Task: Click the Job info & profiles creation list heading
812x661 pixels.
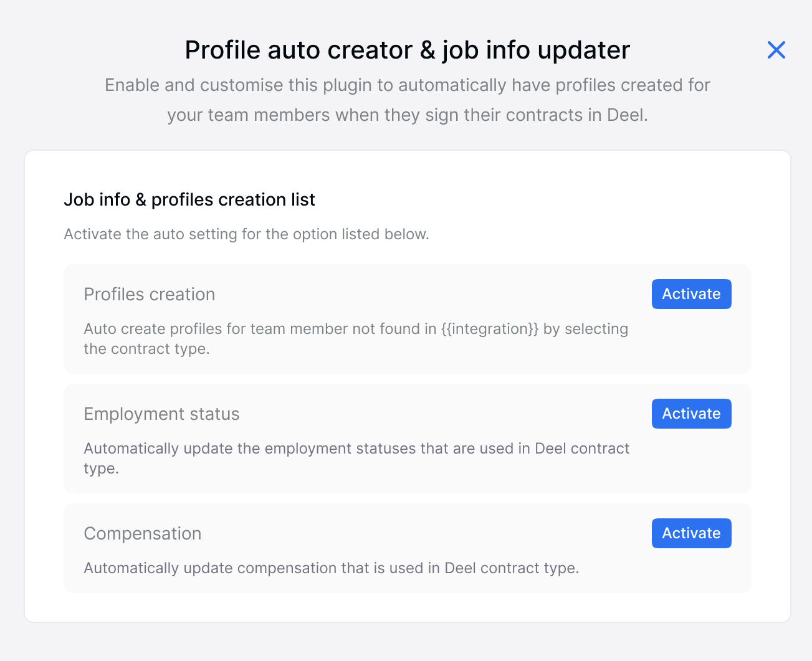Action: (x=189, y=199)
